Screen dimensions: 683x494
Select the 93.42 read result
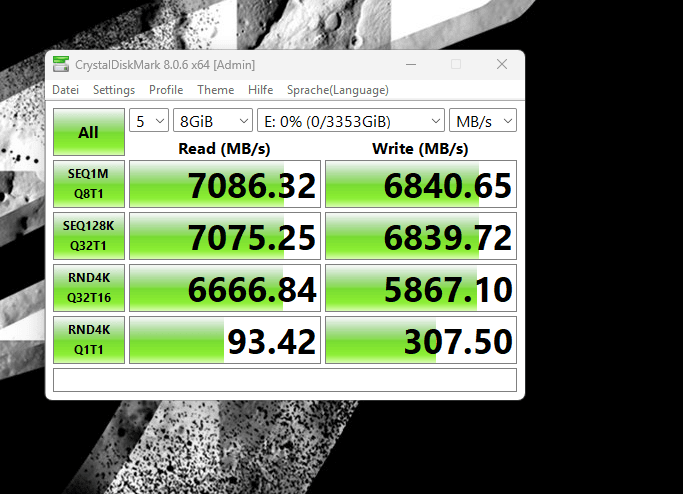tap(225, 340)
